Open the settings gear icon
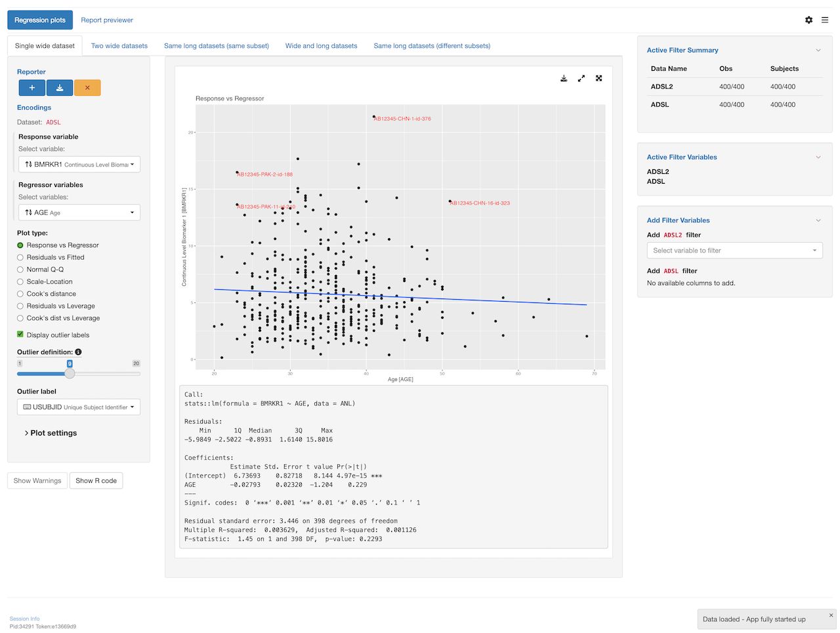840x633 pixels. [808, 20]
